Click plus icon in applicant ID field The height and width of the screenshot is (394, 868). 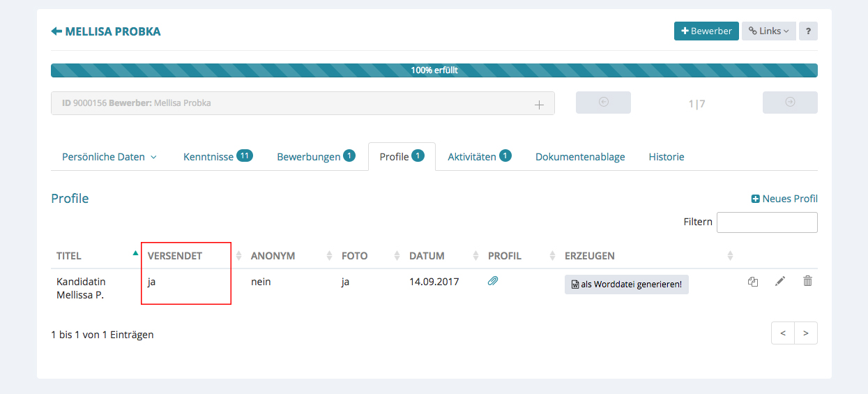pos(538,105)
